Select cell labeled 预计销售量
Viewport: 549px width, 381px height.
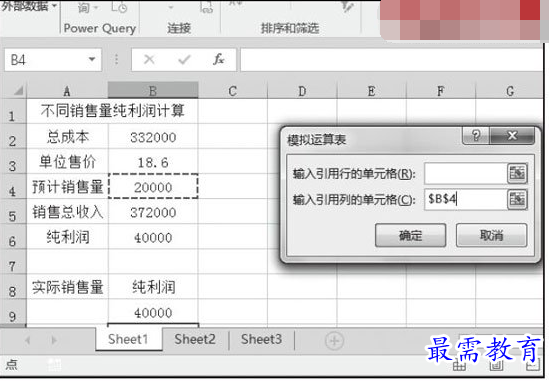67,187
